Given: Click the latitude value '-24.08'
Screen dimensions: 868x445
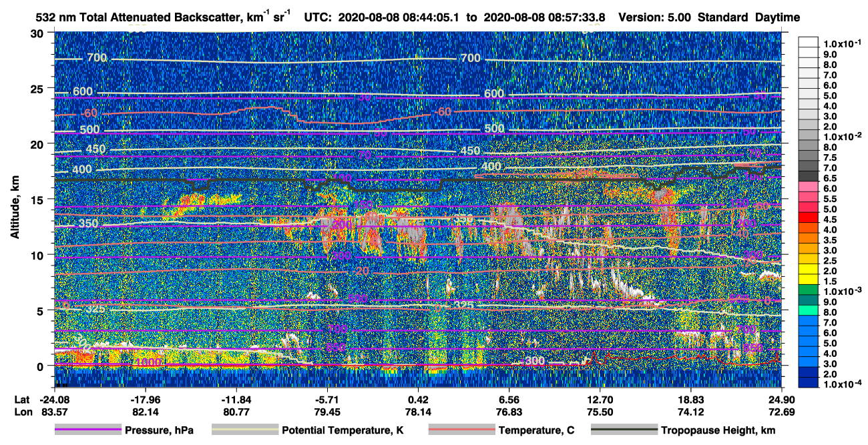Looking at the screenshot, I should pos(54,400).
